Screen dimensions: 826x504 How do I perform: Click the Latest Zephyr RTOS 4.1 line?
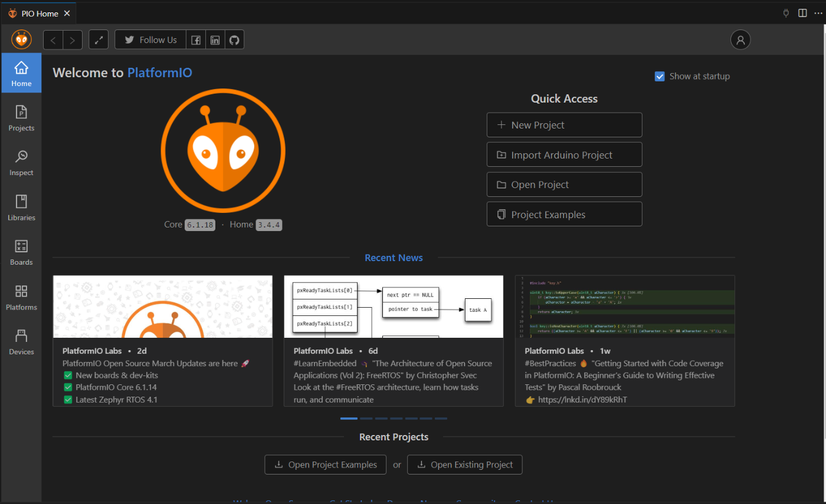(x=116, y=400)
